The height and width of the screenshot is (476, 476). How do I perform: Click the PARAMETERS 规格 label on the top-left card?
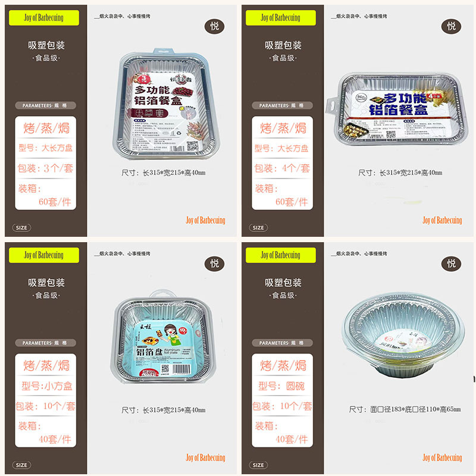coord(46,105)
